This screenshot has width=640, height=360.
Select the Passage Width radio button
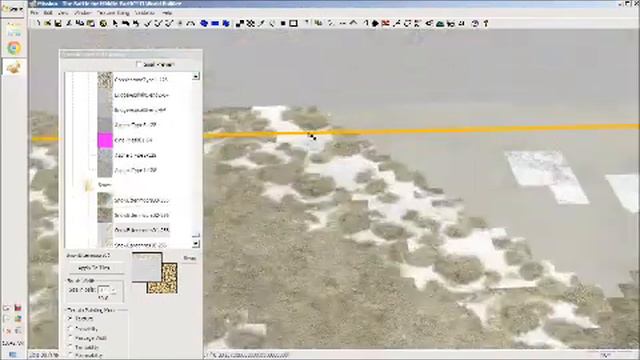[x=70, y=338]
